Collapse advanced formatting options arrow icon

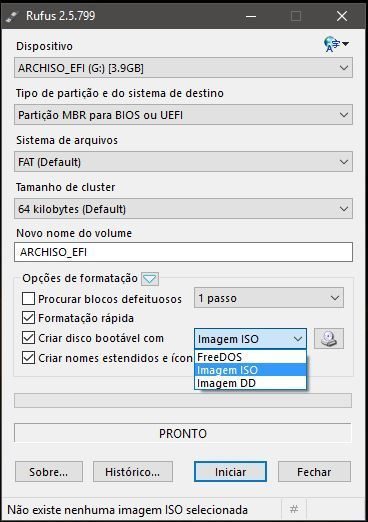coord(150,279)
